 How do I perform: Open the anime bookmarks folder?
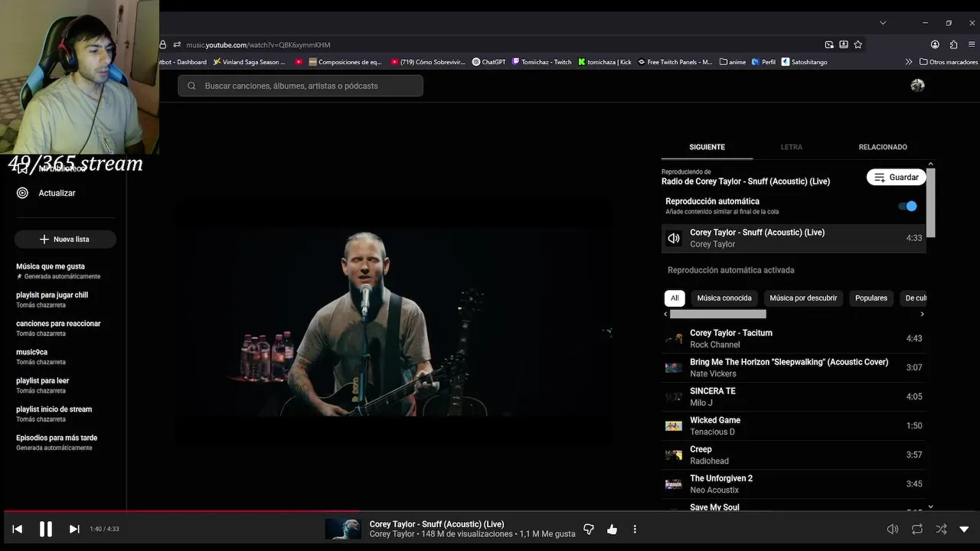733,62
